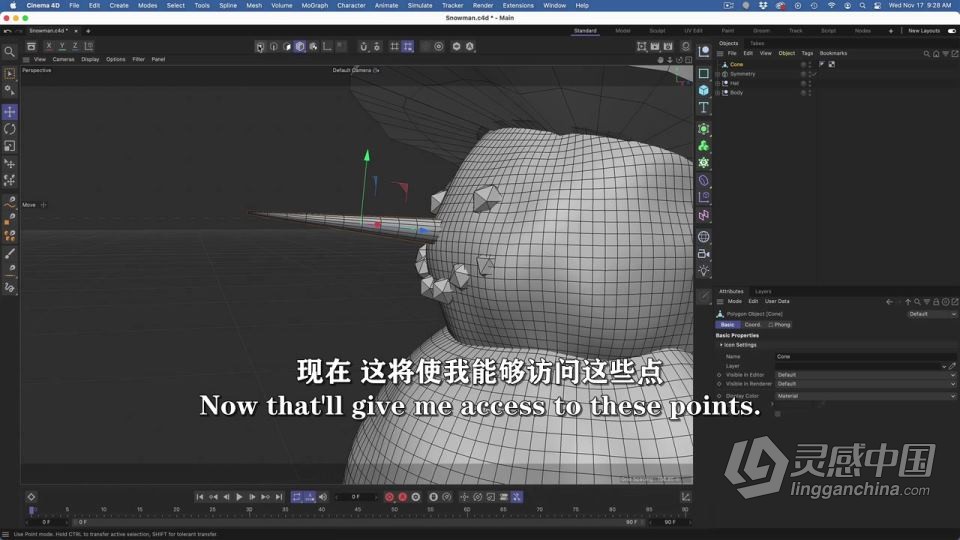
Task: Click the Rectangle spline icon in right palette
Action: click(x=703, y=73)
